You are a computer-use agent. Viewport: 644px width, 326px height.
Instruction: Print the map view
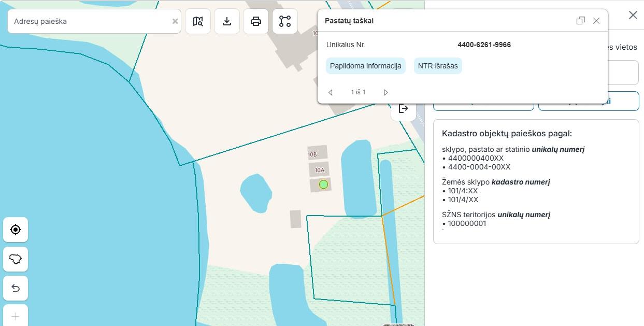click(x=256, y=21)
